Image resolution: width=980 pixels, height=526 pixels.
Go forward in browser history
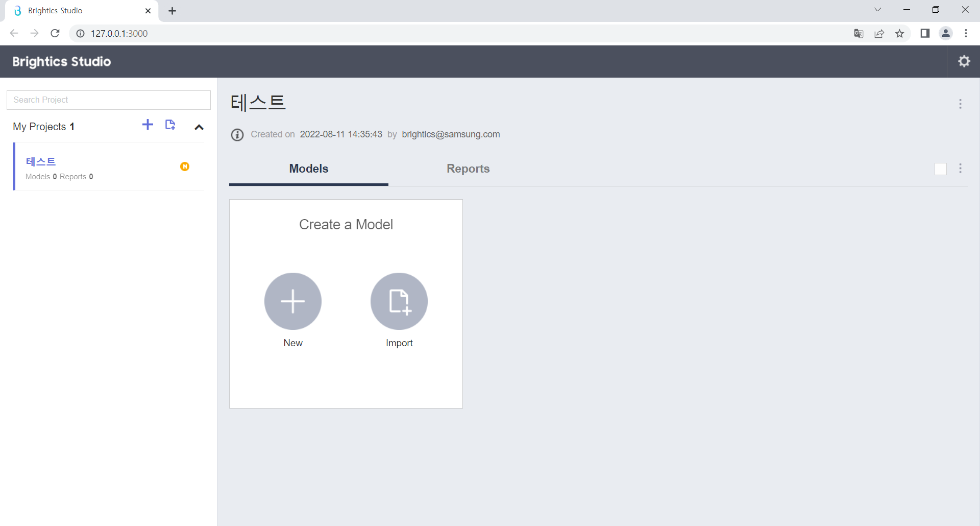tap(34, 33)
